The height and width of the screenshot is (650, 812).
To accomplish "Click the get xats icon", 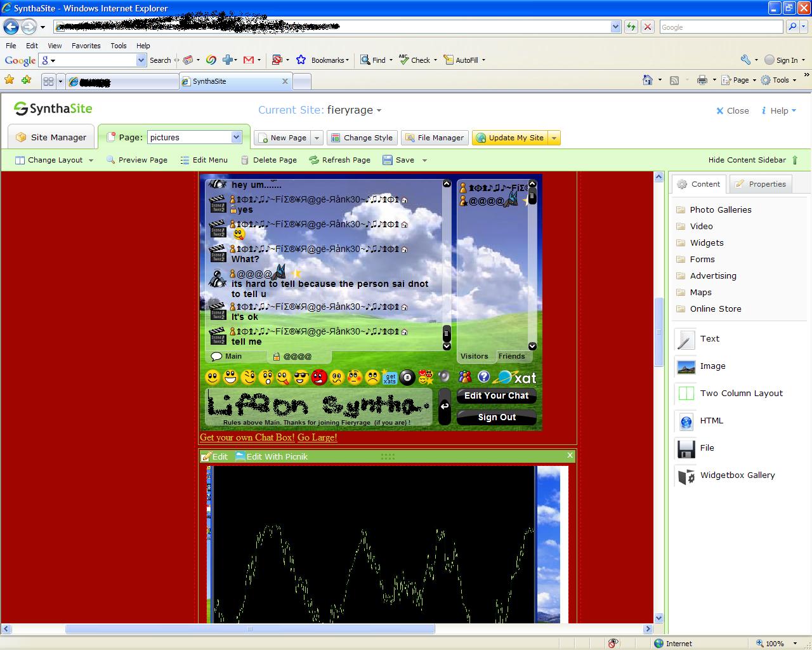I will [390, 378].
